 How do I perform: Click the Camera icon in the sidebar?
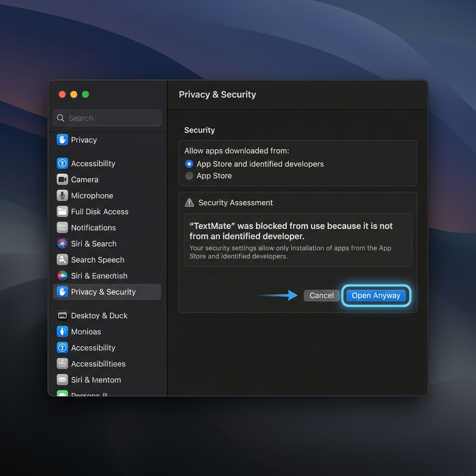pyautogui.click(x=62, y=179)
